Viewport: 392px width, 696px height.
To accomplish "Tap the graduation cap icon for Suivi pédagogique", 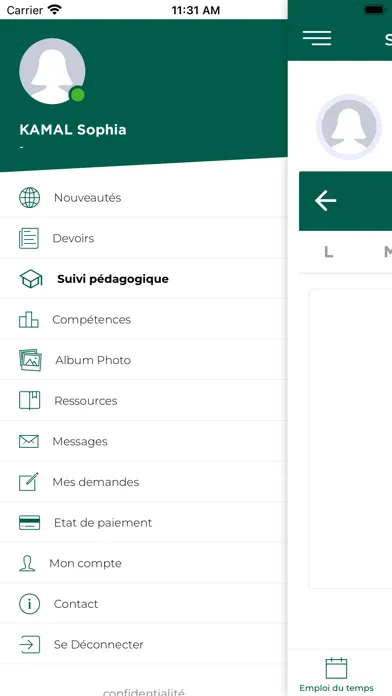I will point(31,279).
